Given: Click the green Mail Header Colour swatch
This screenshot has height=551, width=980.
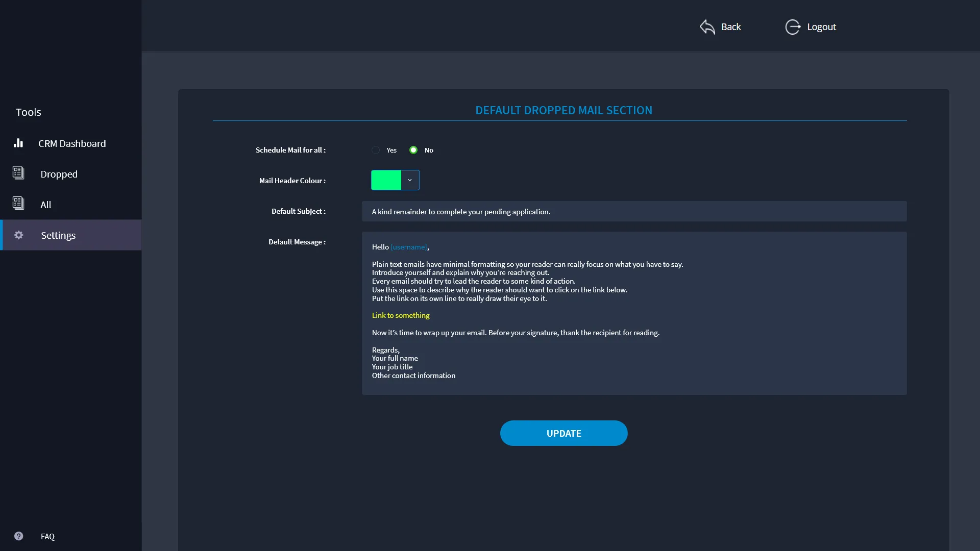Looking at the screenshot, I should [386, 180].
